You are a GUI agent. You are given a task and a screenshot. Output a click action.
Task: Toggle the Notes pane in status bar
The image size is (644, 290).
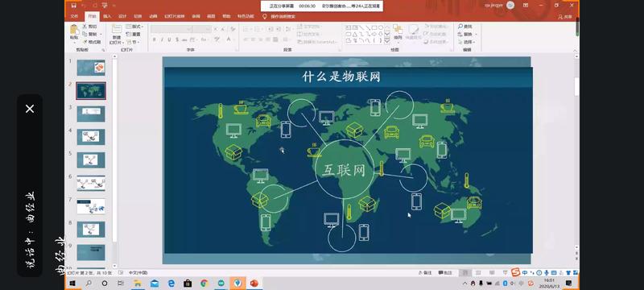point(425,273)
